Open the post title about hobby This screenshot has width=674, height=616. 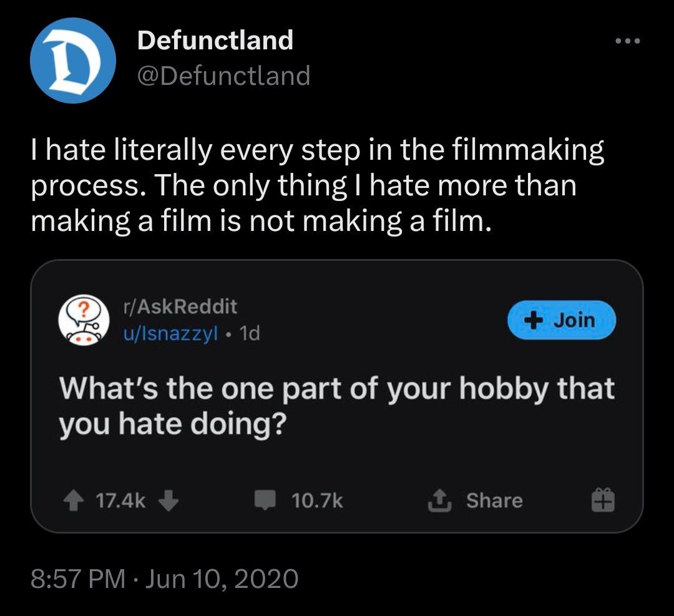(337, 406)
